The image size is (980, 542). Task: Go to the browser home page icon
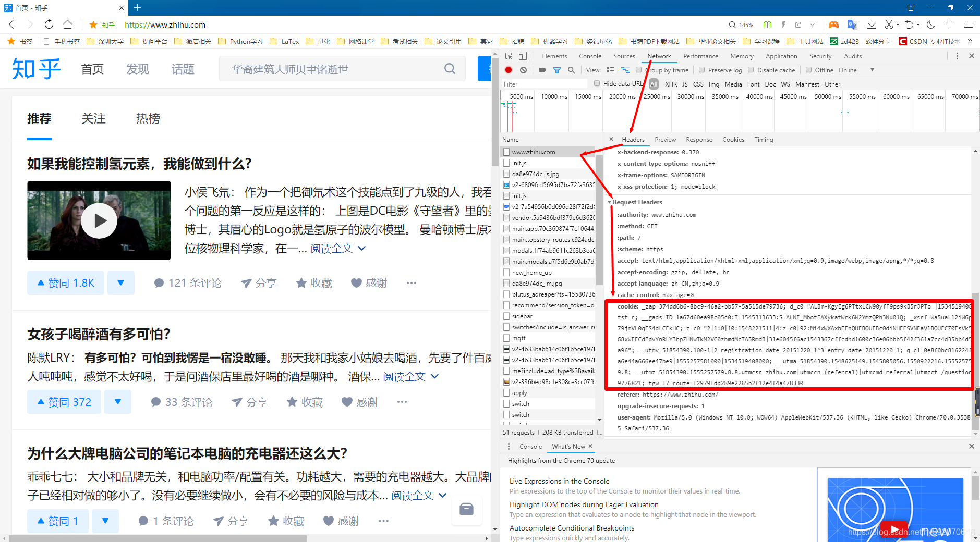pos(67,24)
